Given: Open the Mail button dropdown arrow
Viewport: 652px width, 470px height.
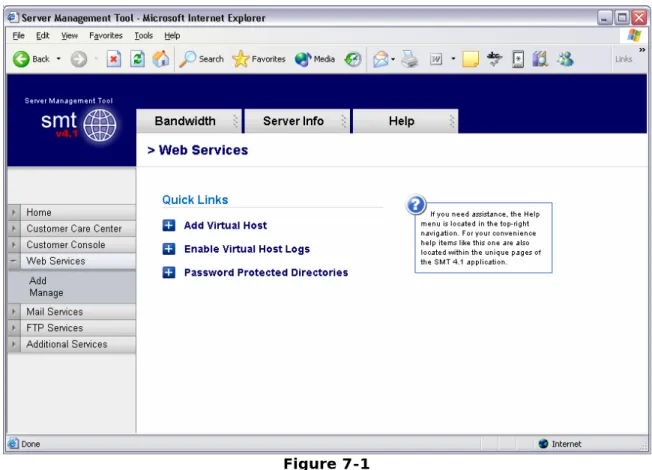Looking at the screenshot, I should 393,59.
